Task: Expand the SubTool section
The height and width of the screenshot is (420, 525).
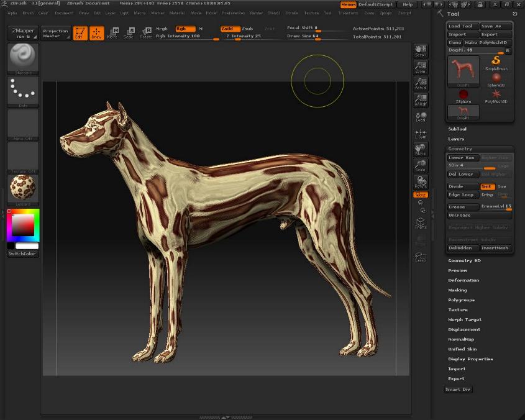Action: (x=457, y=129)
